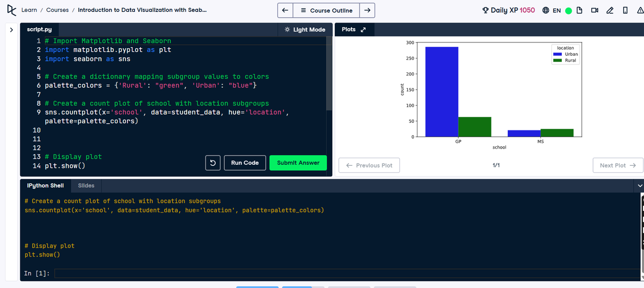Image resolution: width=644 pixels, height=288 pixels.
Task: Expand the left sidebar chevron
Action: [x=11, y=30]
